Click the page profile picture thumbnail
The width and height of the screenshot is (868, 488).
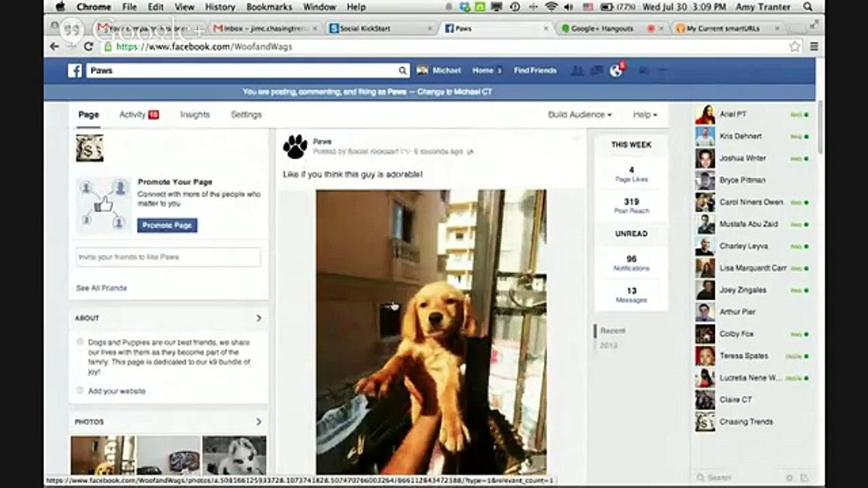(x=90, y=148)
